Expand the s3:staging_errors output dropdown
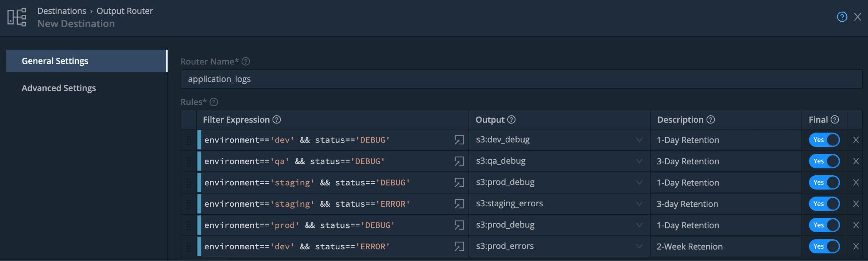Viewport: 868px width, 261px height. (639, 204)
